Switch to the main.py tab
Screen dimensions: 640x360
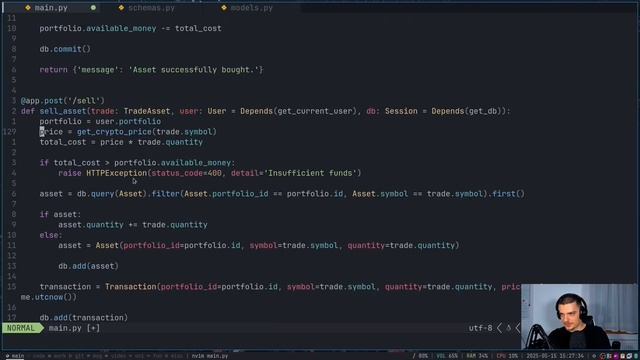[x=51, y=8]
